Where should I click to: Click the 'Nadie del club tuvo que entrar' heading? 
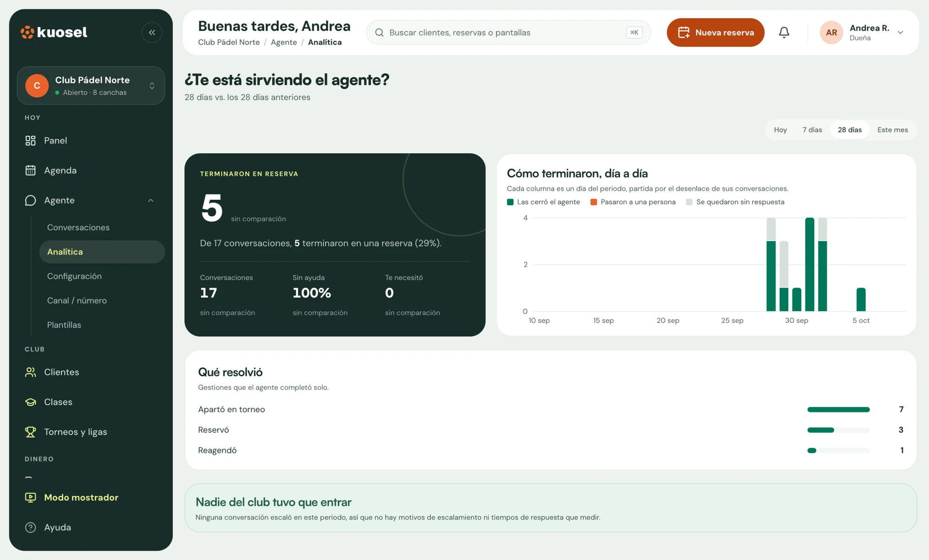[x=274, y=502]
